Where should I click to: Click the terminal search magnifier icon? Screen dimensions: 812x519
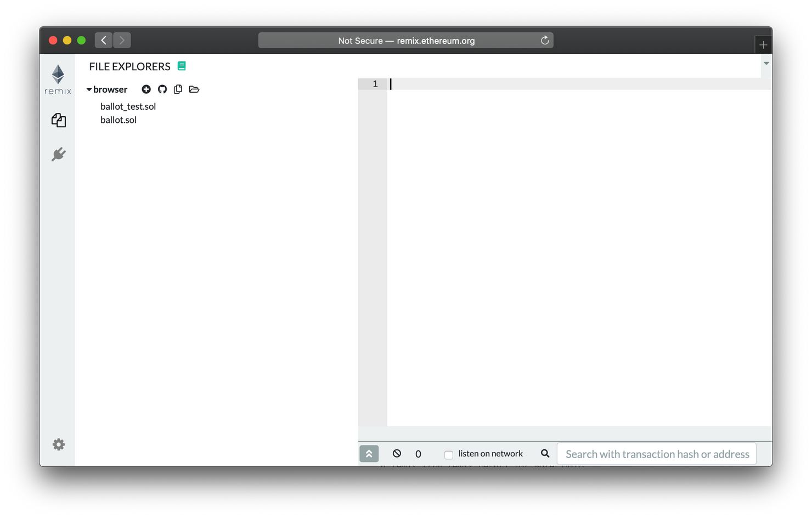pyautogui.click(x=545, y=454)
